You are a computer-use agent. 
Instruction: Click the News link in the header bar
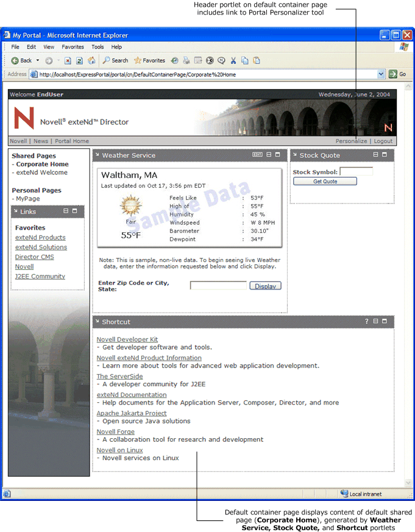41,141
